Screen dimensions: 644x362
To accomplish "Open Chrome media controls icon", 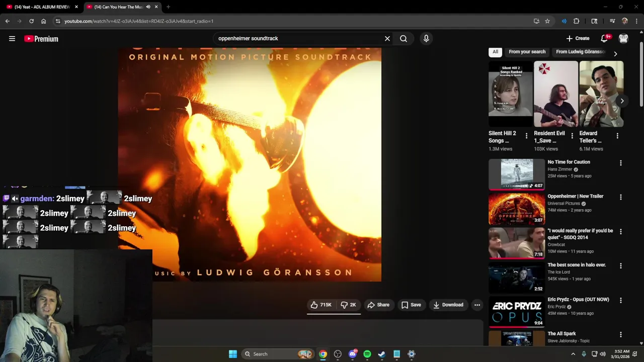I will click(x=612, y=21).
